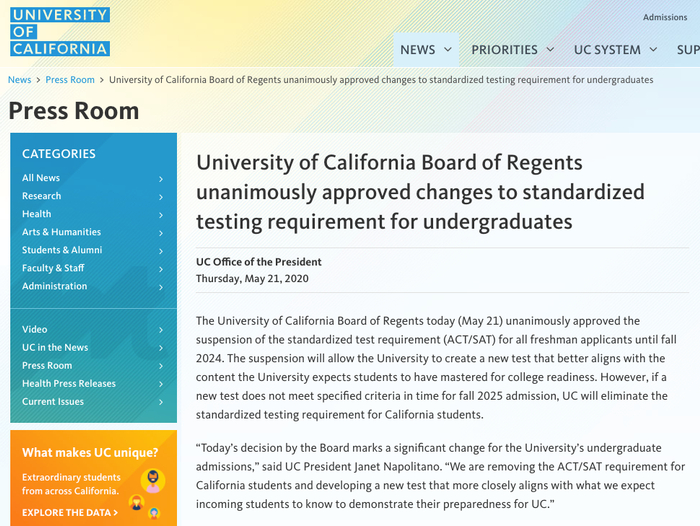This screenshot has height=526, width=700.
Task: Open Students & Alumni category
Action: click(62, 250)
